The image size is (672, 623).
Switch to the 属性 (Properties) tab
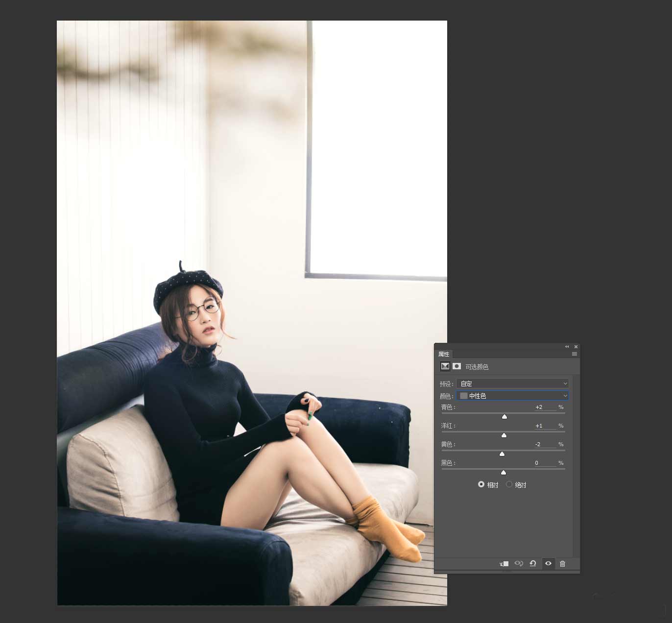click(x=444, y=354)
